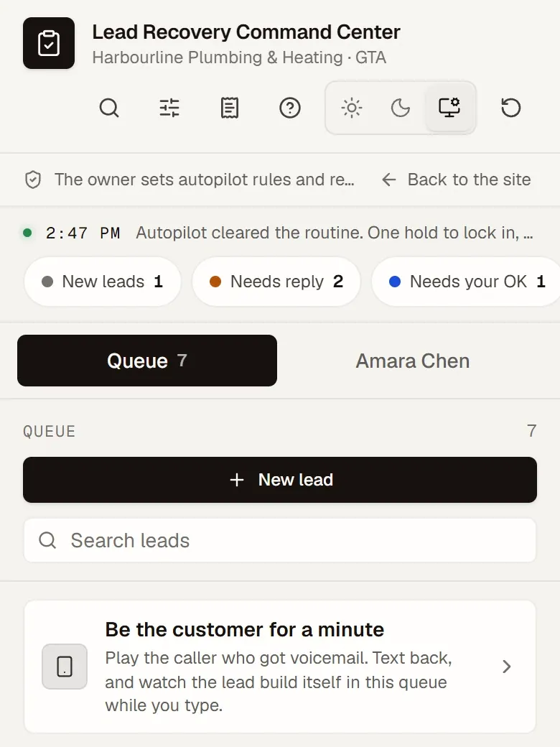Click the shield check icon
The width and height of the screenshot is (560, 747).
point(33,180)
